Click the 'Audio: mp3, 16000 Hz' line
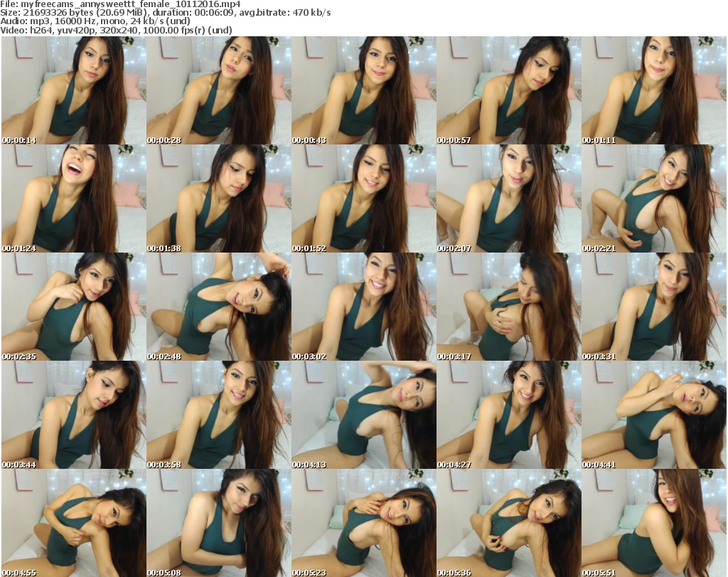Screen dimensions: 728x577 (95, 21)
